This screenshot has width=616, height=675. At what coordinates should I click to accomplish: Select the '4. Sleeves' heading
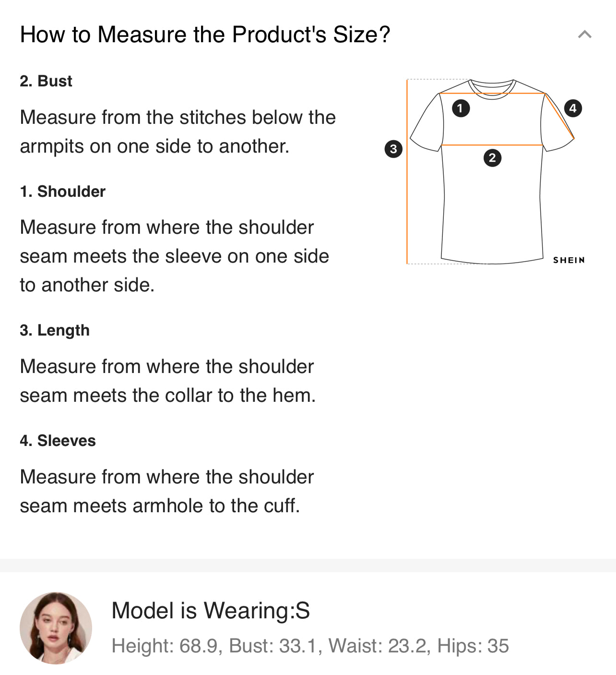click(x=58, y=441)
